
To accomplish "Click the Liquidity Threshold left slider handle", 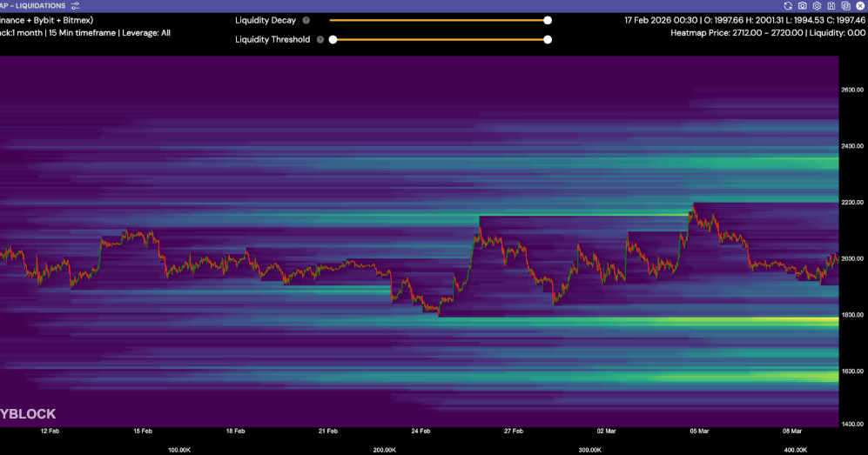I will tap(333, 40).
